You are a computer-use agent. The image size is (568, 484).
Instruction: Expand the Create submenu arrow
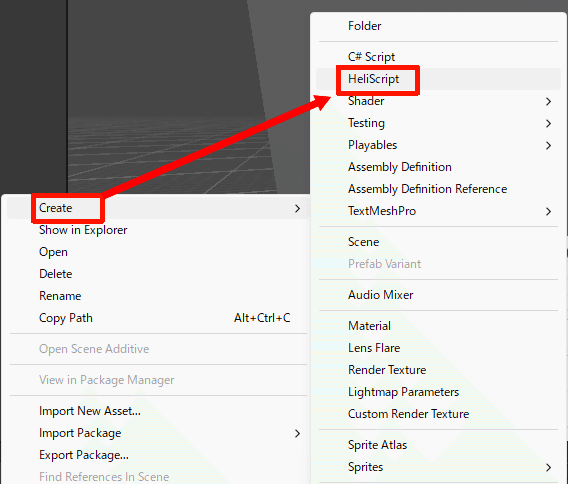[297, 209]
